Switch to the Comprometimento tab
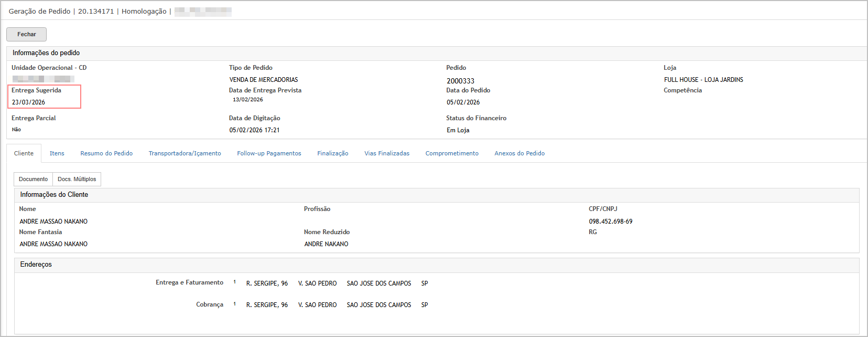The image size is (868, 337). 452,153
